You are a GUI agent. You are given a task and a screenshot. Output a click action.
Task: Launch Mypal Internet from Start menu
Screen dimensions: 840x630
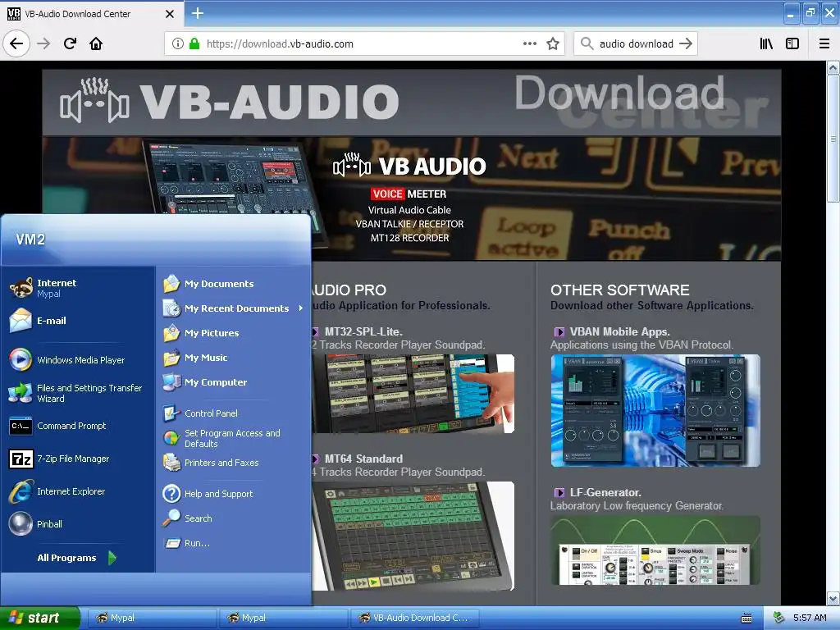point(78,288)
